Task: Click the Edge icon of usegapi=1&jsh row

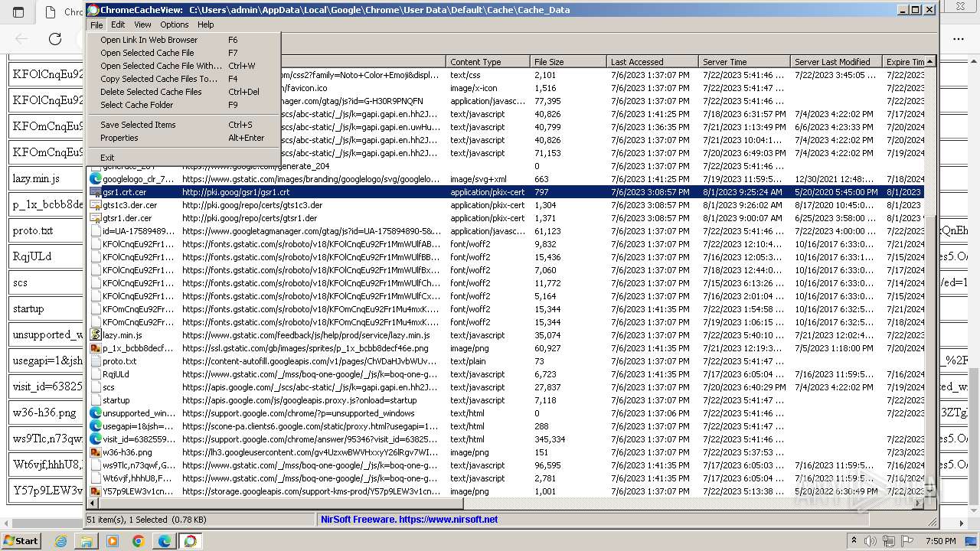Action: tap(96, 426)
